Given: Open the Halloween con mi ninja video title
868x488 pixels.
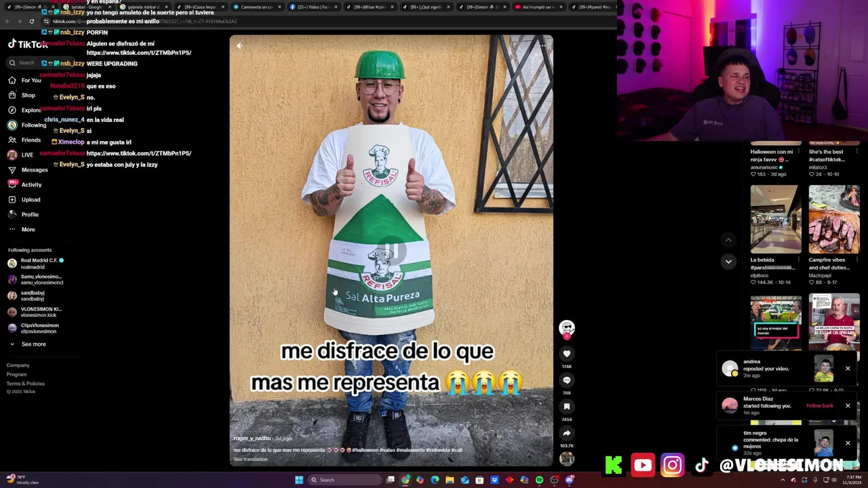Looking at the screenshot, I should (x=772, y=156).
